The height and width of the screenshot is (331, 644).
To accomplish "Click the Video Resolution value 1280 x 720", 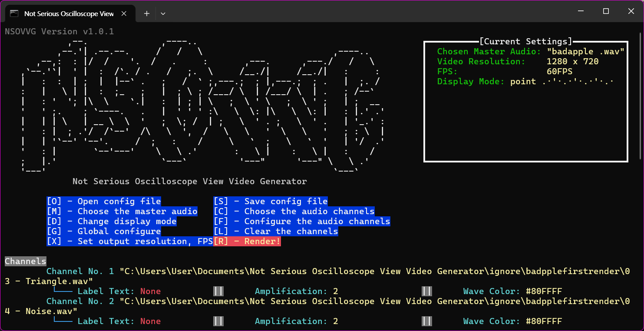I will (x=573, y=62).
